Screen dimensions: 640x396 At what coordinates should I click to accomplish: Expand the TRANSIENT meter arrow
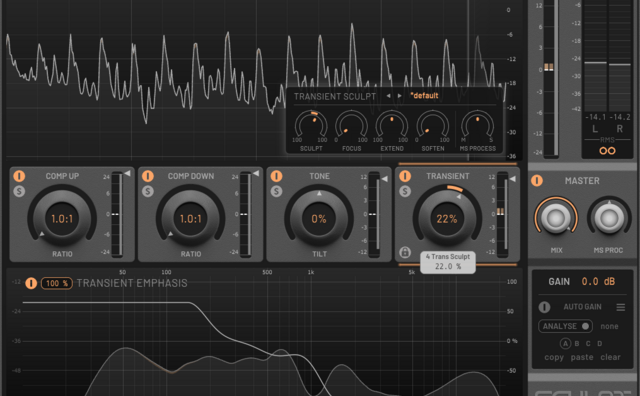[x=513, y=179]
